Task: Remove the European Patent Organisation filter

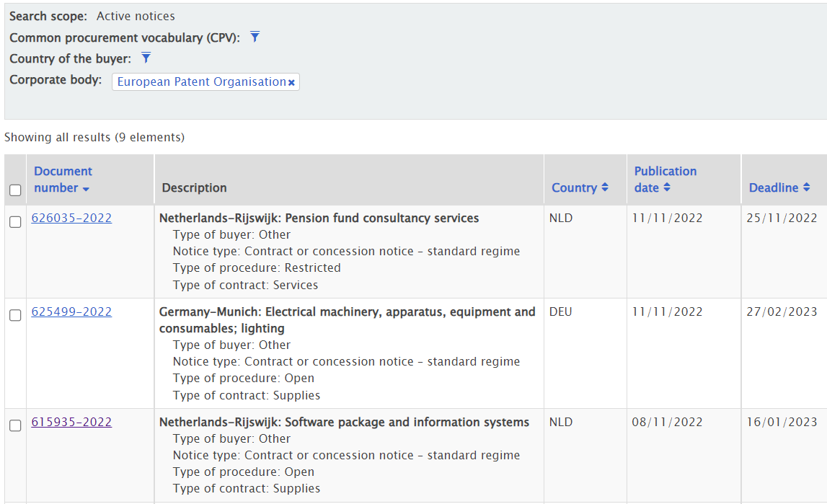Action: point(291,81)
